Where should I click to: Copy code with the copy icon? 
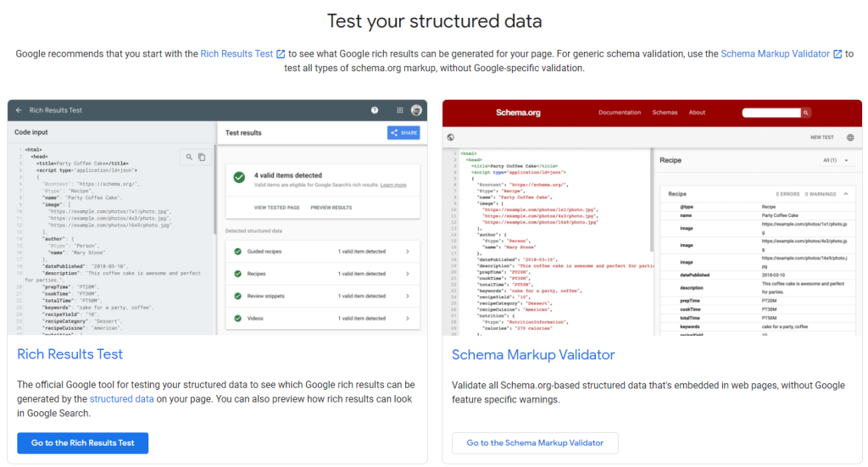pos(202,157)
